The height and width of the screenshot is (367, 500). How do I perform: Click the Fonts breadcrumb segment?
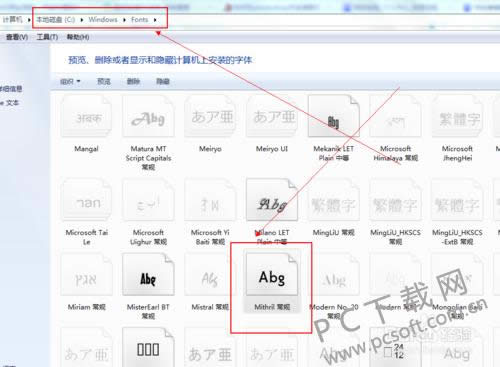[x=139, y=20]
